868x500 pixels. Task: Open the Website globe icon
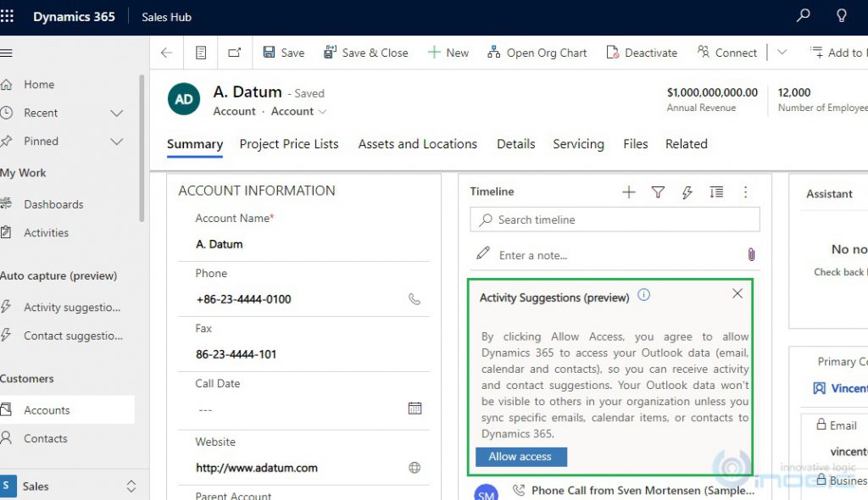(x=415, y=466)
